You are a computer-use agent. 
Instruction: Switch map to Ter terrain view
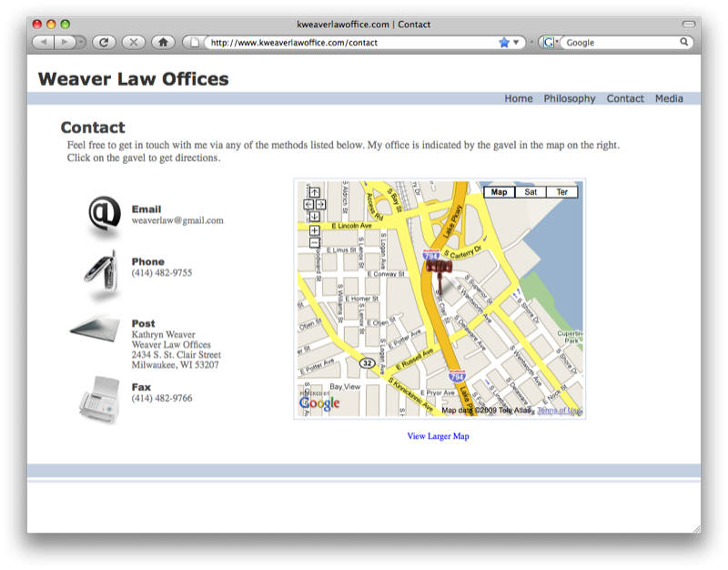pos(562,192)
